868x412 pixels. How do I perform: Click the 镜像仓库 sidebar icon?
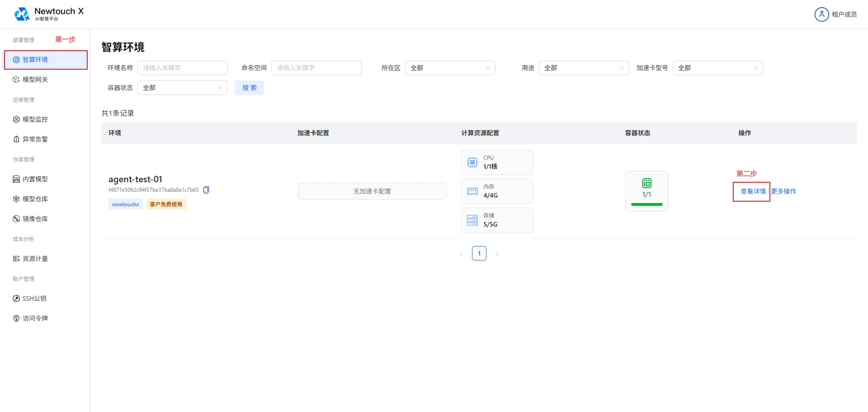(x=16, y=219)
